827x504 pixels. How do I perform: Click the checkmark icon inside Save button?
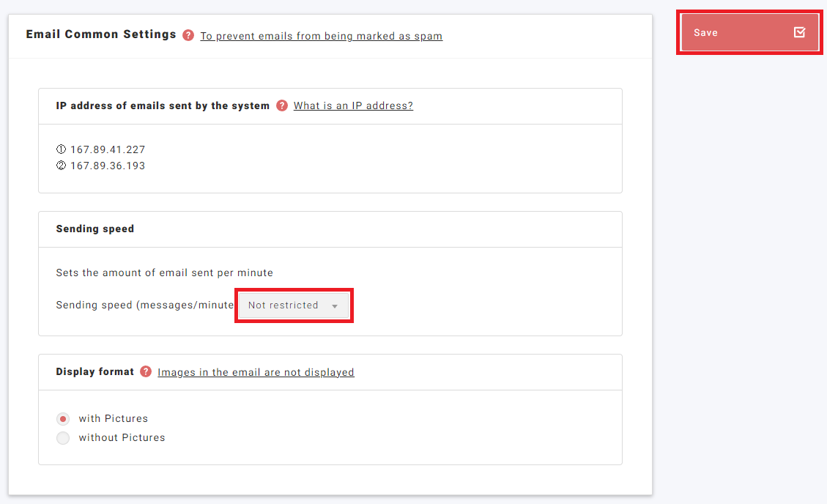800,32
